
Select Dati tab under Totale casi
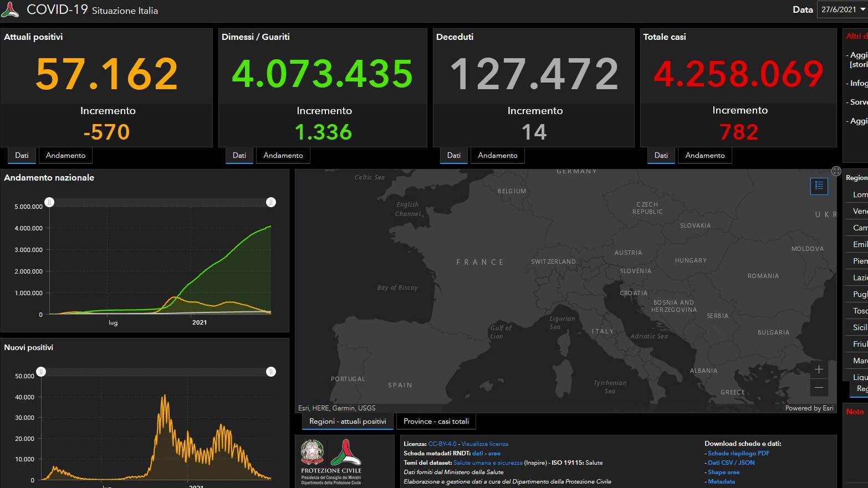661,156
